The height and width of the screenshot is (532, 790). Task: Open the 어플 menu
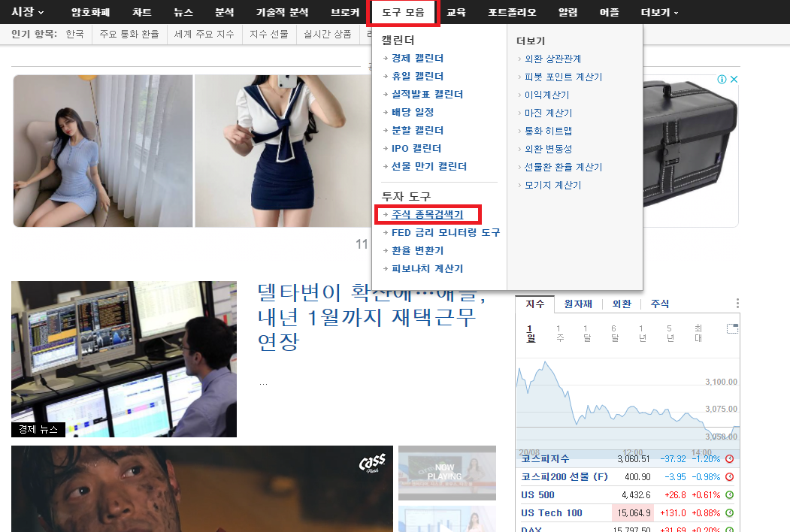609,12
